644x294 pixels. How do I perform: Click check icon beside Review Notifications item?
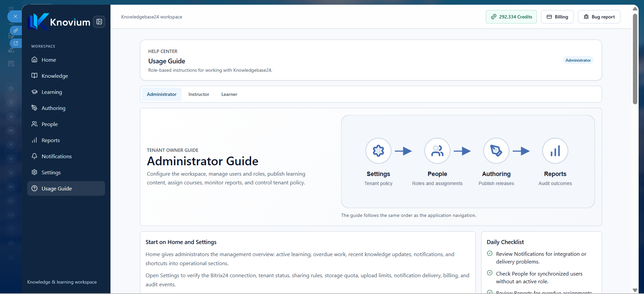pyautogui.click(x=490, y=253)
